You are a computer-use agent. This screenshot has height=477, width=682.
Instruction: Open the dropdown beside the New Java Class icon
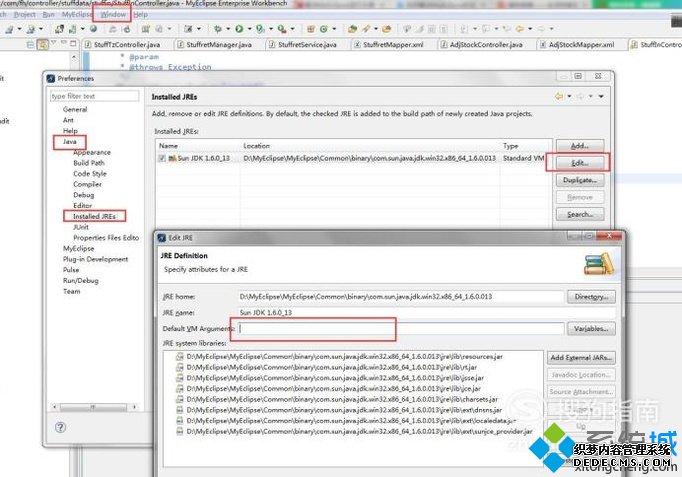coord(334,29)
